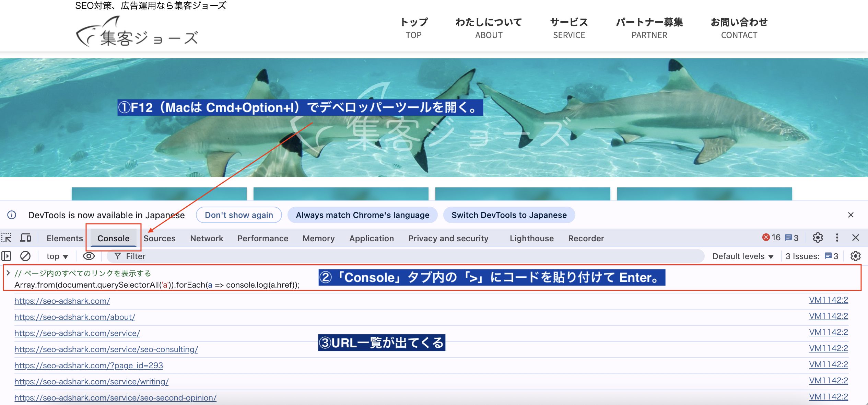
Task: Click the red error count badge showing 16
Action: (769, 237)
